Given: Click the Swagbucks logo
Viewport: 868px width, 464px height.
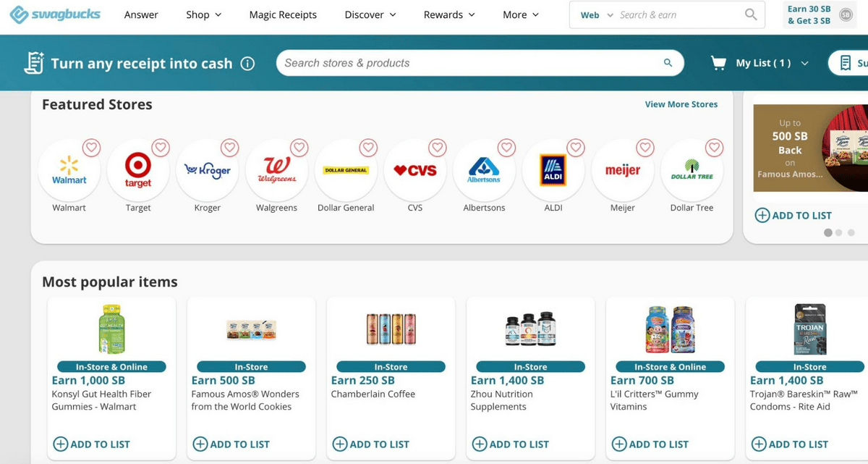Looking at the screenshot, I should (x=55, y=14).
